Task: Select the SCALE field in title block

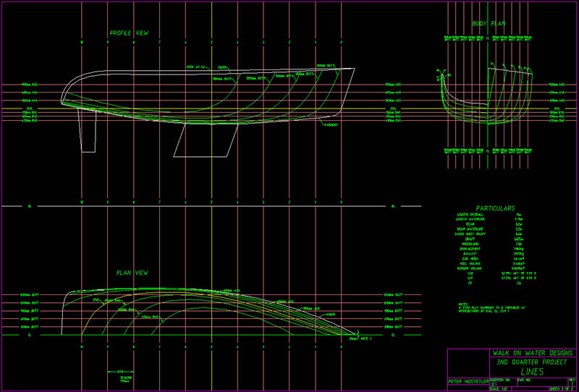Action: pos(500,388)
